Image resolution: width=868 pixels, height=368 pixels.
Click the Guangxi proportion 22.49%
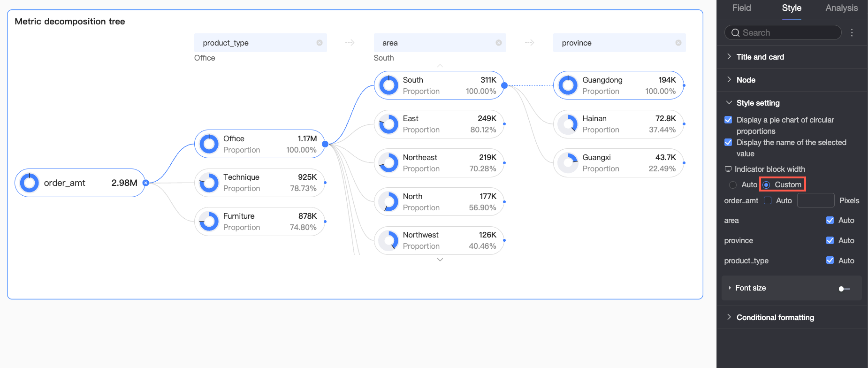point(662,169)
